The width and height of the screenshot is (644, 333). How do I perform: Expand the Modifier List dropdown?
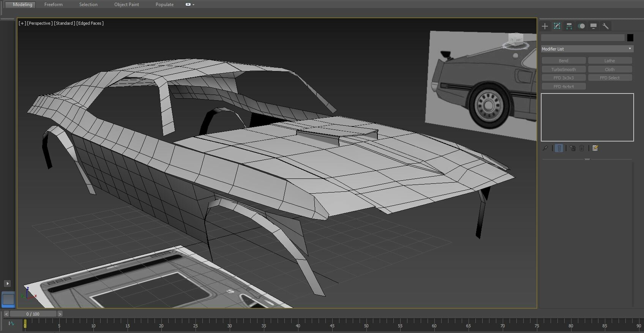(x=587, y=49)
